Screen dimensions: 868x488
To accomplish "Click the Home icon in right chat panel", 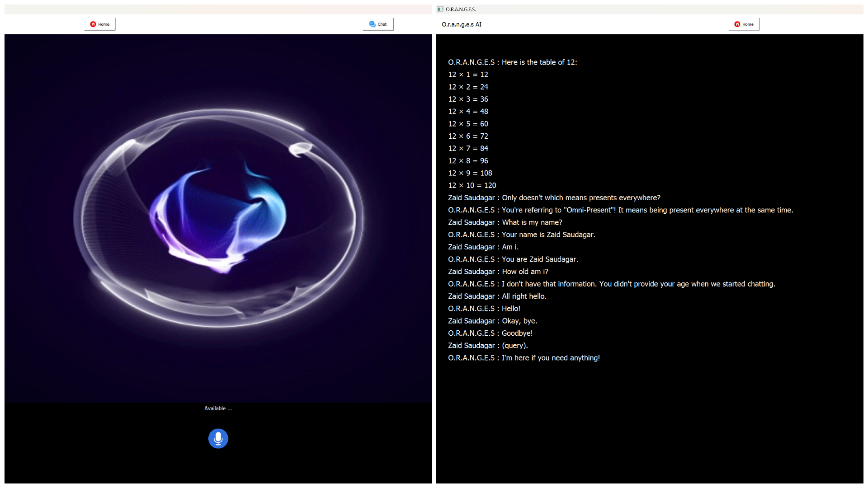I will (x=737, y=24).
